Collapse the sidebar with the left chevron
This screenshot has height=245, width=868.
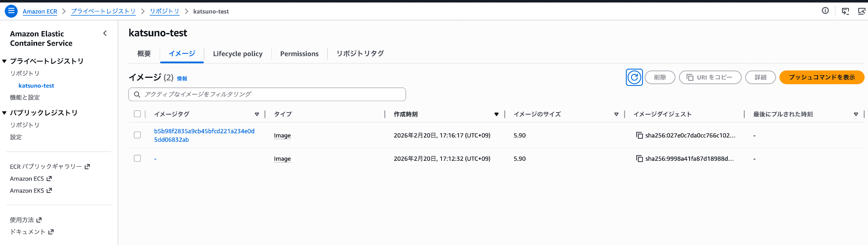(x=105, y=33)
